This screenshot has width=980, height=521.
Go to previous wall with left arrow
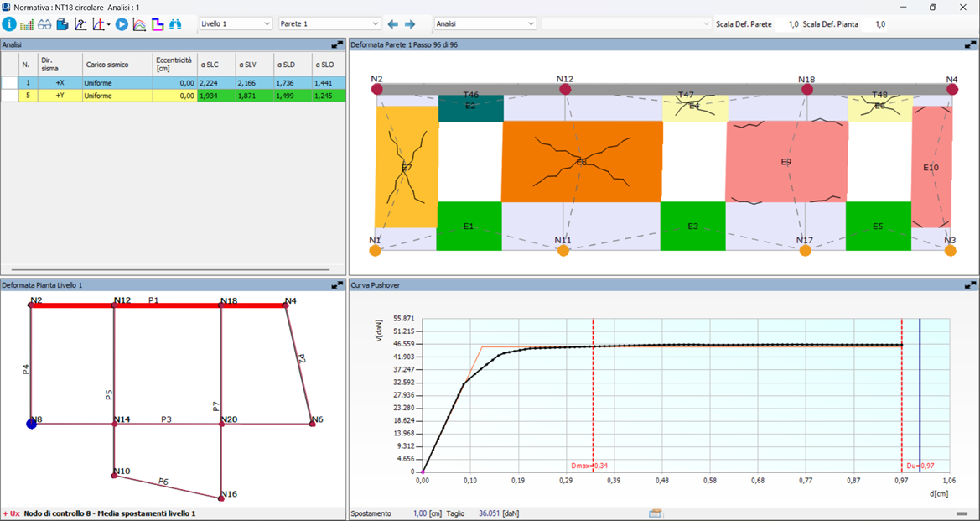pyautogui.click(x=393, y=24)
